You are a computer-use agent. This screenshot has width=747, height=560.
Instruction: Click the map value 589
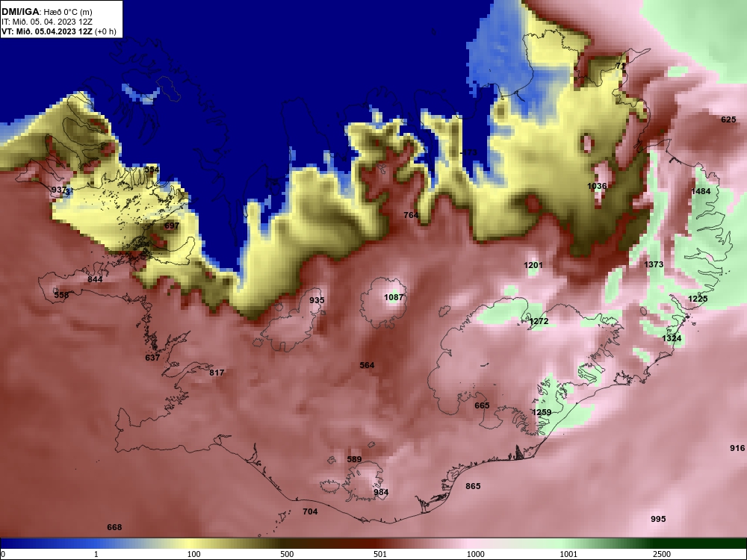coord(354,459)
